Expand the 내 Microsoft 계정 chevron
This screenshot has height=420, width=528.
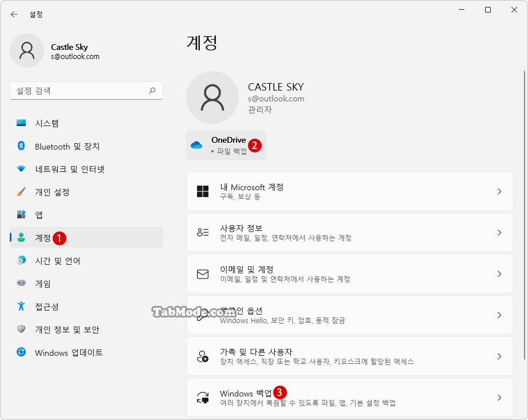click(x=499, y=191)
